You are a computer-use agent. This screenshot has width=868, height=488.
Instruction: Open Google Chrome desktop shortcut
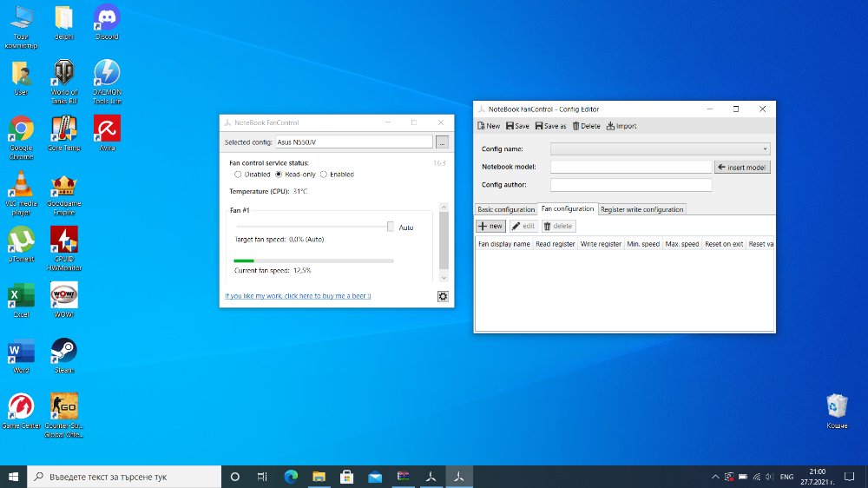(21, 137)
